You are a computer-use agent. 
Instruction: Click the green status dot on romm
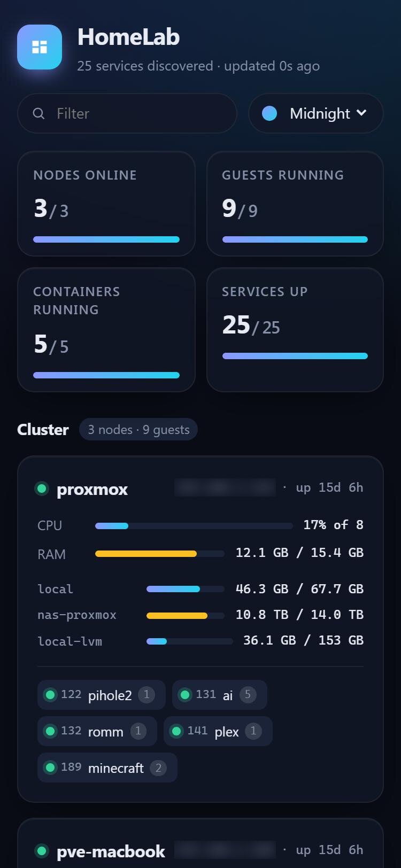point(50,731)
